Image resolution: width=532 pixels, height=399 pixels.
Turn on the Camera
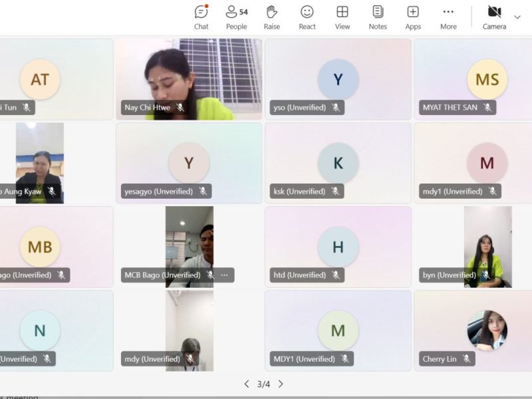click(x=494, y=18)
